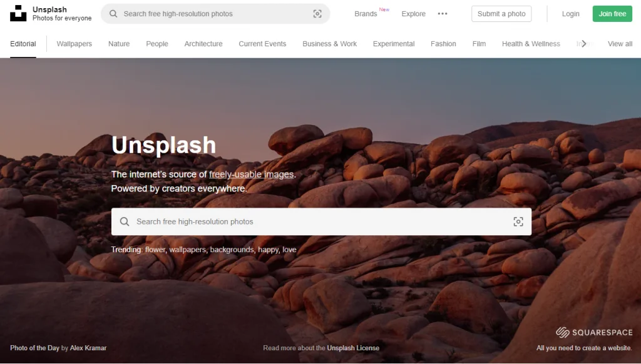Click the Unsplash Photos for everyone wordmark

pos(62,14)
